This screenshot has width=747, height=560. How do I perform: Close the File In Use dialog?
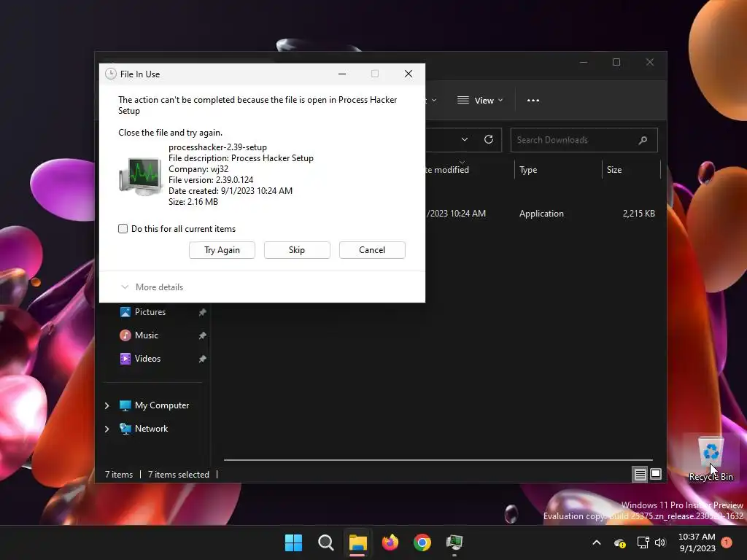(409, 74)
